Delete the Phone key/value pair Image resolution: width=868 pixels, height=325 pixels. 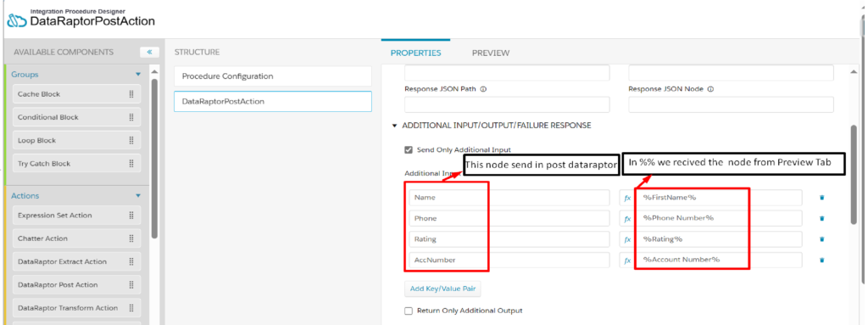point(822,219)
